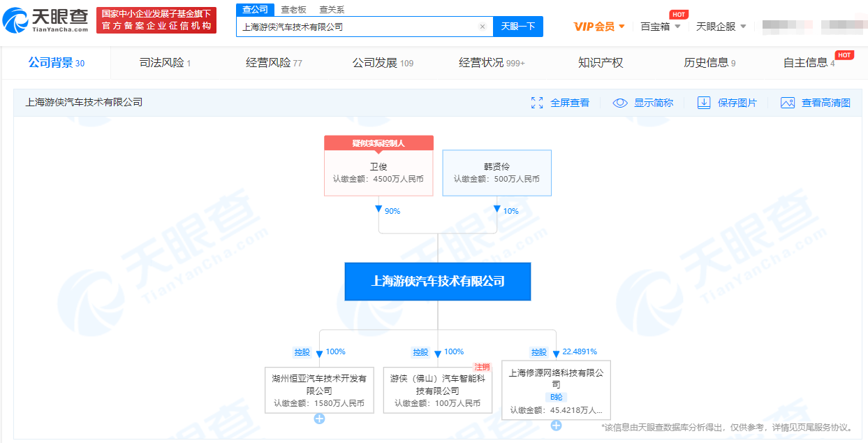Click the TianYanCha logo icon
Viewport: 868px width, 443px height.
[17, 21]
